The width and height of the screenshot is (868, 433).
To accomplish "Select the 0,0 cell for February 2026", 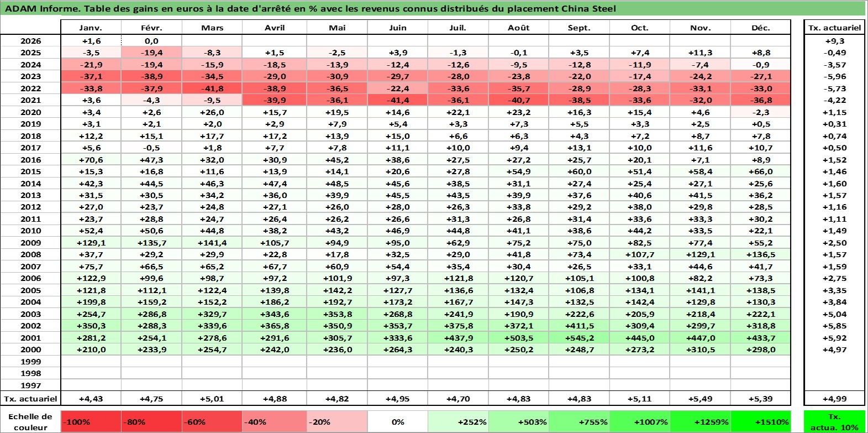I will (x=151, y=41).
